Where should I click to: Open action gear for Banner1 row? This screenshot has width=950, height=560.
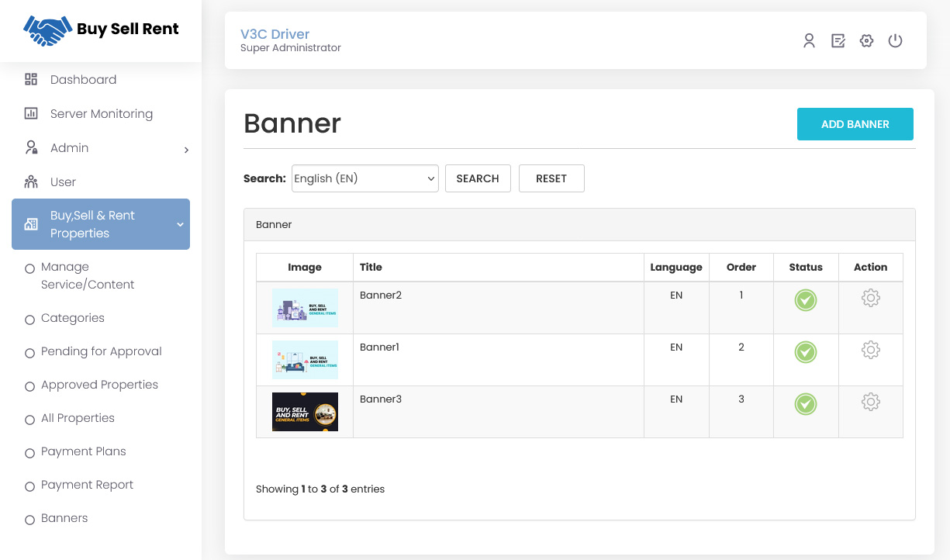pos(870,350)
